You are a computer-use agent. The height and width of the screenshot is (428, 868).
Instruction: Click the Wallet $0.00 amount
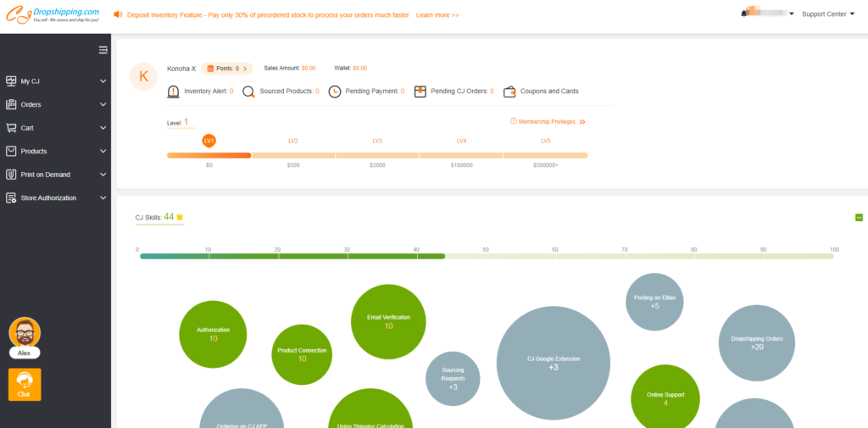359,68
